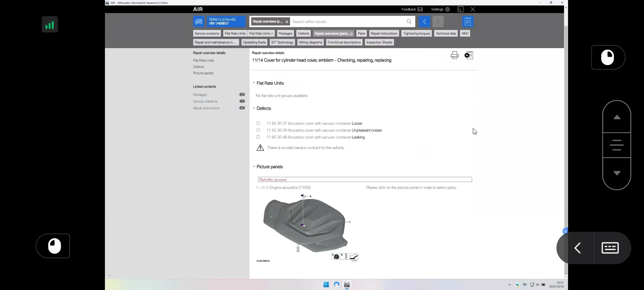Open the Settings gear icon
The width and height of the screenshot is (644, 290).
pyautogui.click(x=447, y=9)
